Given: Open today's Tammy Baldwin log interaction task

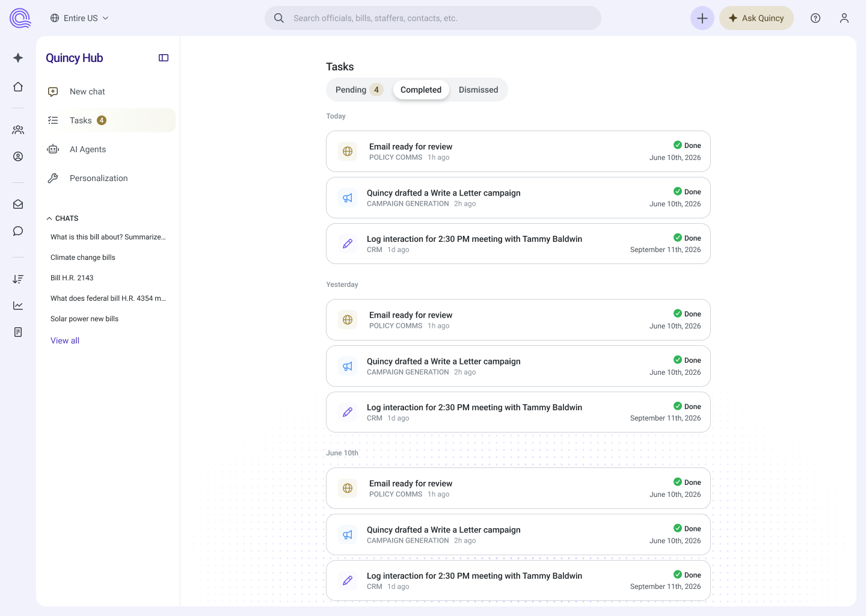Looking at the screenshot, I should click(x=518, y=244).
